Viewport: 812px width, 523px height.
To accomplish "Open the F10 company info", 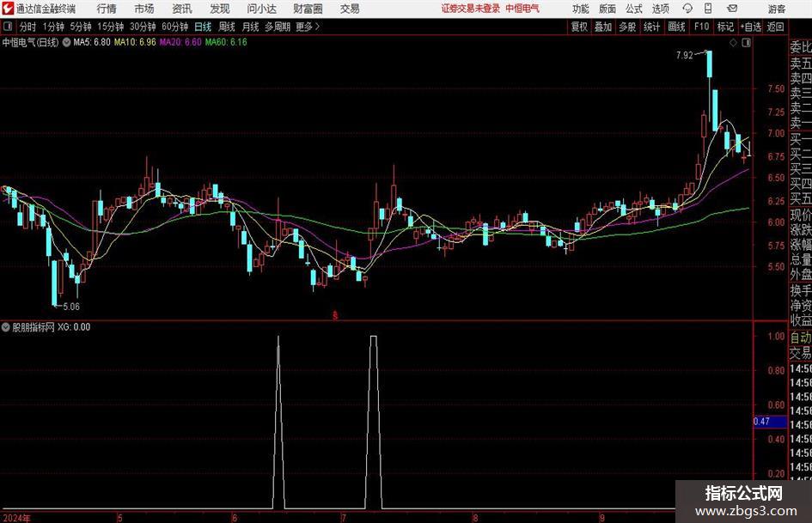I will click(x=702, y=27).
